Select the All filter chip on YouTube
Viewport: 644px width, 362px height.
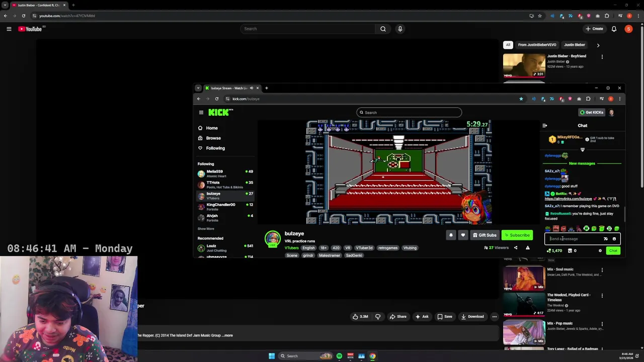tap(508, 45)
